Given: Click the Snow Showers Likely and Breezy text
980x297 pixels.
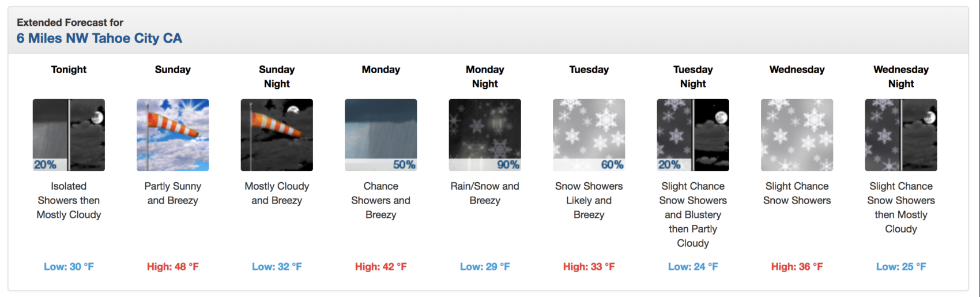Looking at the screenshot, I should (x=589, y=200).
